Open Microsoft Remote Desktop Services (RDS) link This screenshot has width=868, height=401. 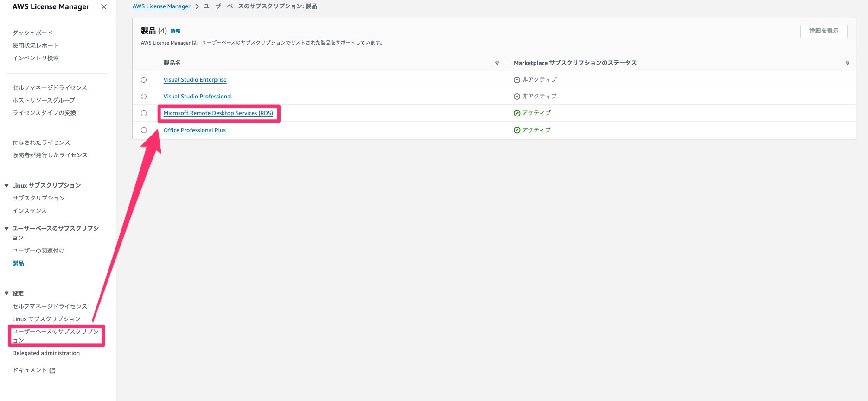218,113
